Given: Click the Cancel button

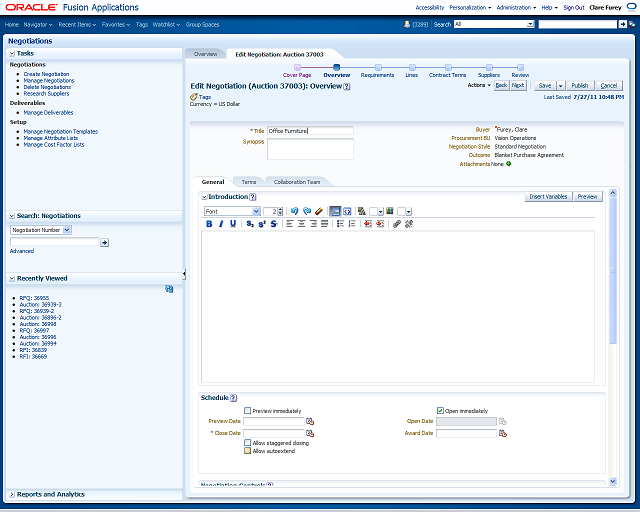Looking at the screenshot, I should tap(609, 85).
